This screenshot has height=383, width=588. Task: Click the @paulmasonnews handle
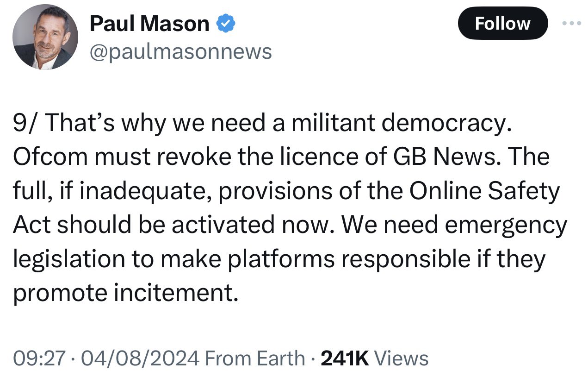(x=180, y=52)
